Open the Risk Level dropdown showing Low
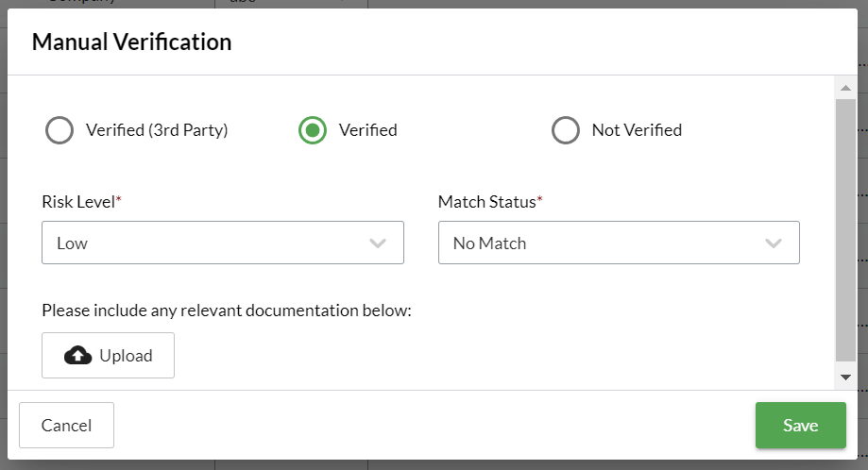The image size is (868, 470). click(222, 243)
